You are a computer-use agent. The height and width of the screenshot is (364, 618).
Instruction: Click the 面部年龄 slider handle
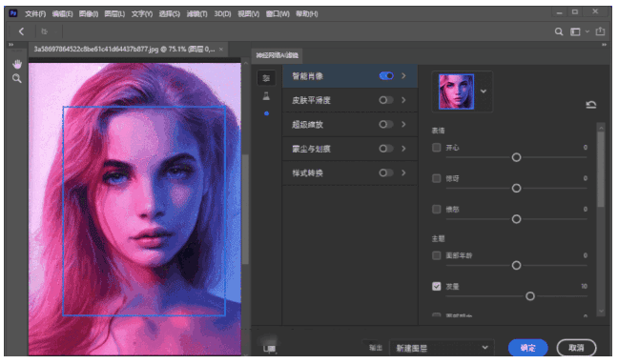point(516,266)
